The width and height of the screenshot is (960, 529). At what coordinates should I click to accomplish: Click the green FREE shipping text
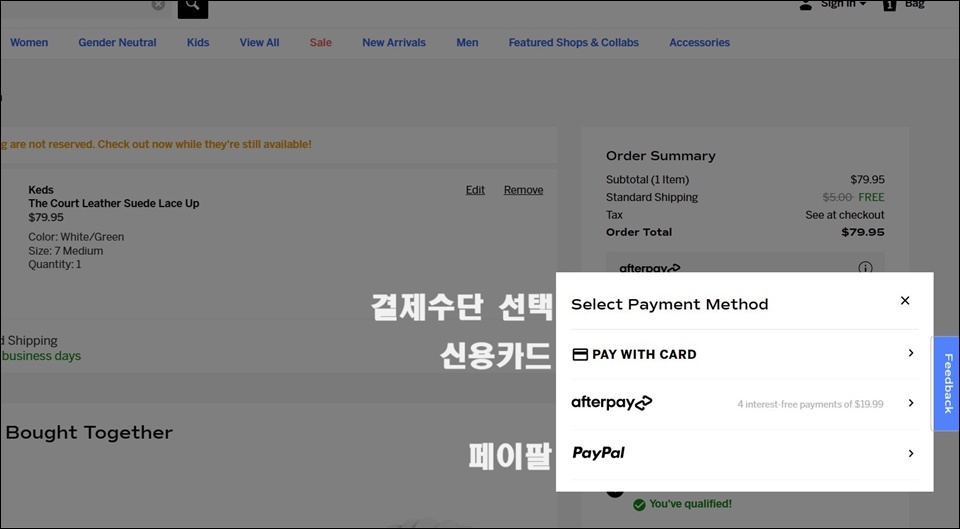pyautogui.click(x=871, y=197)
